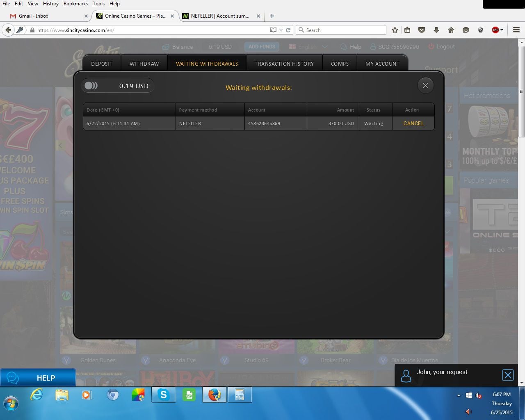The width and height of the screenshot is (525, 420).
Task: Show hidden system tray icons
Action: pyautogui.click(x=459, y=395)
